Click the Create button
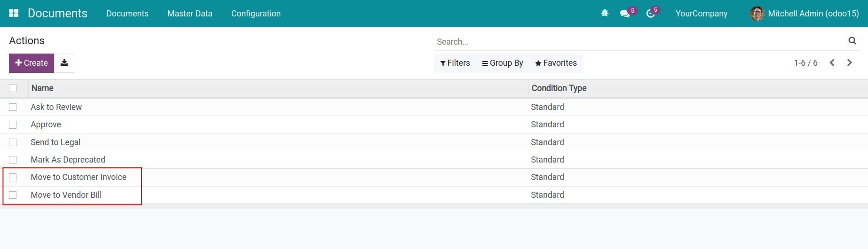 (x=32, y=63)
